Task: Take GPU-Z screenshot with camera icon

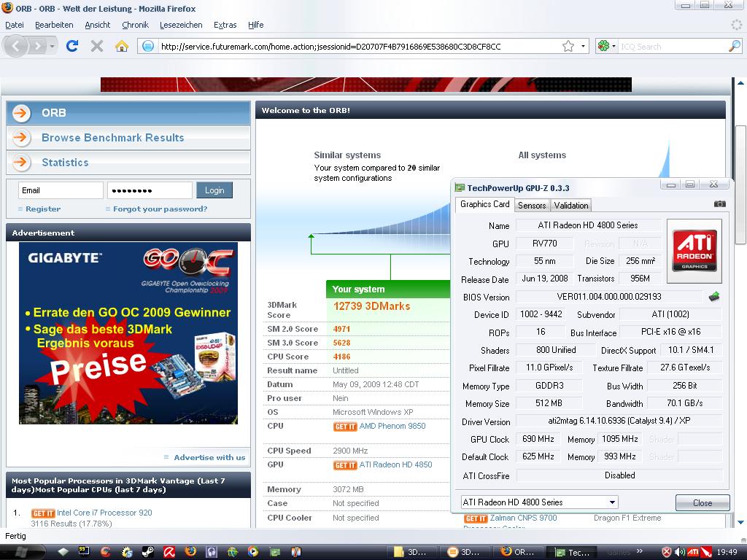Action: point(719,204)
